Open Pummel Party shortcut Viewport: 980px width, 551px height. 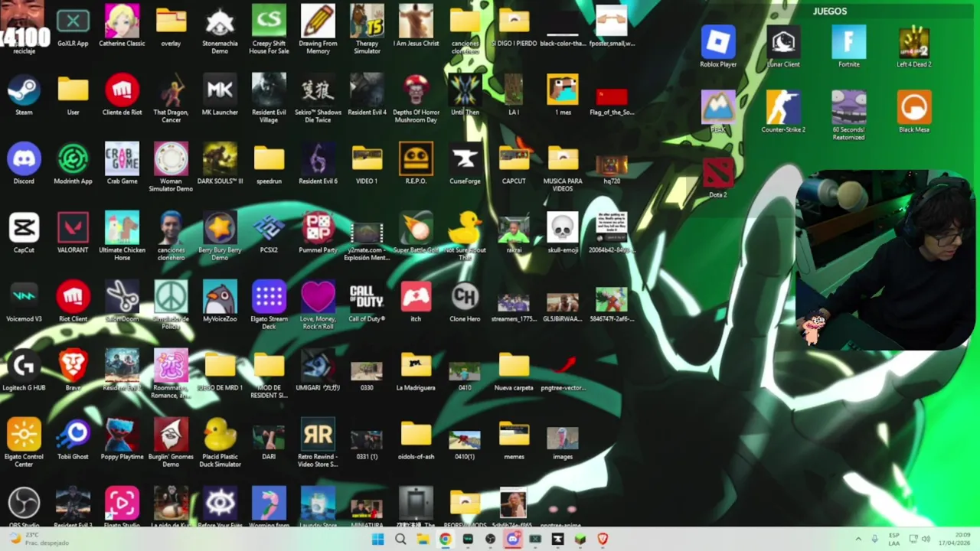pyautogui.click(x=318, y=233)
